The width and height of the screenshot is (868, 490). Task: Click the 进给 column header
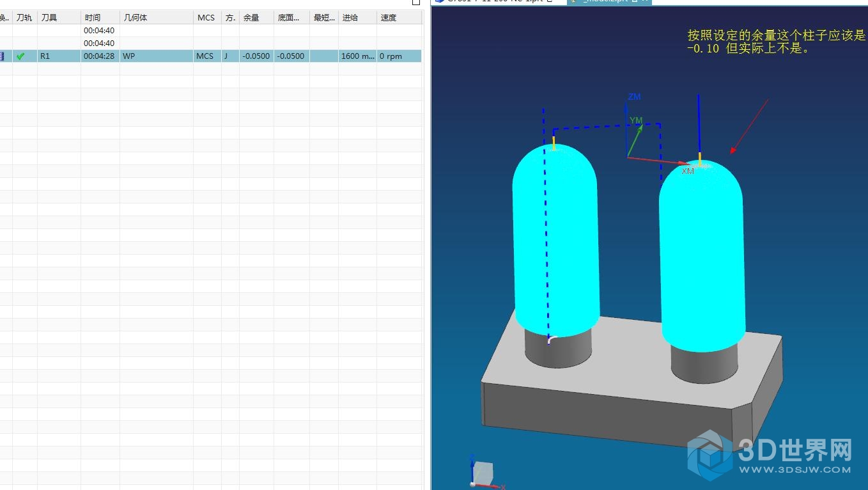click(x=357, y=18)
